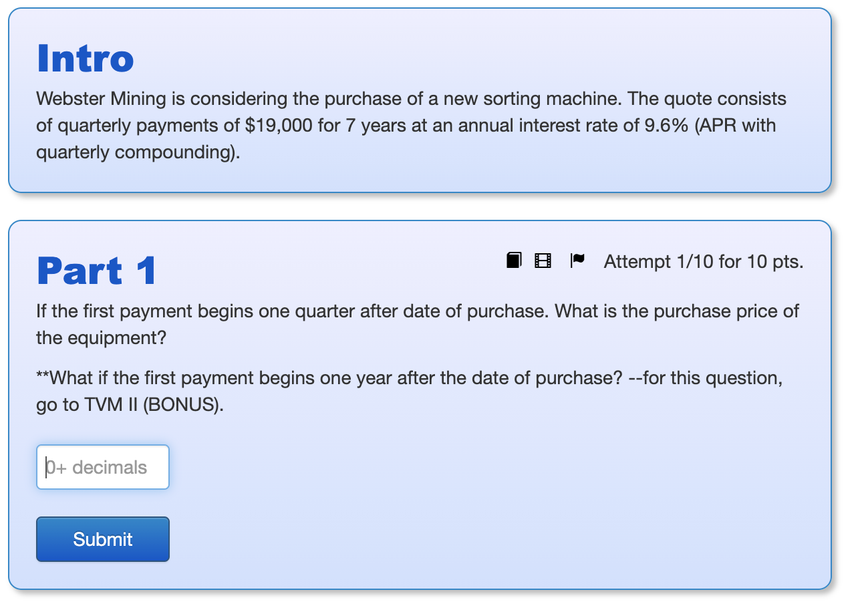The height and width of the screenshot is (616, 866).
Task: Click the Intro heading
Action: coord(86,59)
